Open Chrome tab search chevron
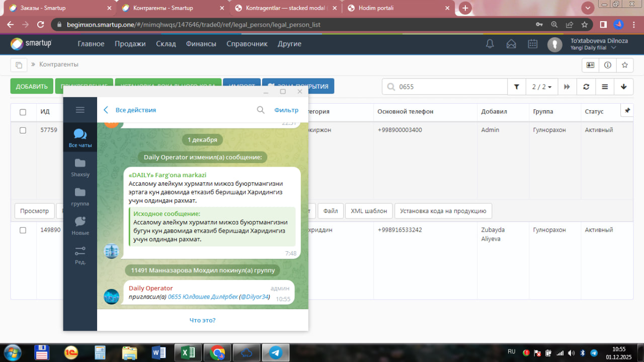This screenshot has height=362, width=644. point(588,8)
